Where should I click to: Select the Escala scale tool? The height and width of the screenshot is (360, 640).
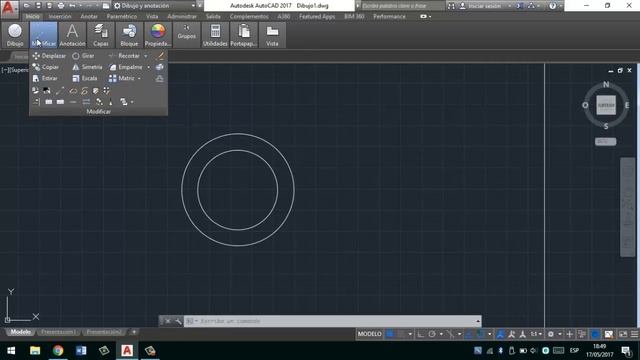click(x=84, y=78)
